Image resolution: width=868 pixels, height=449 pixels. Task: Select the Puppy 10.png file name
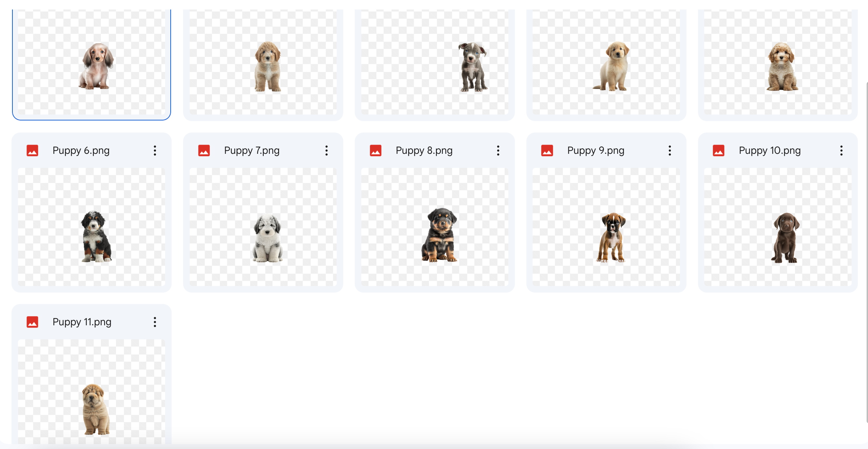770,151
